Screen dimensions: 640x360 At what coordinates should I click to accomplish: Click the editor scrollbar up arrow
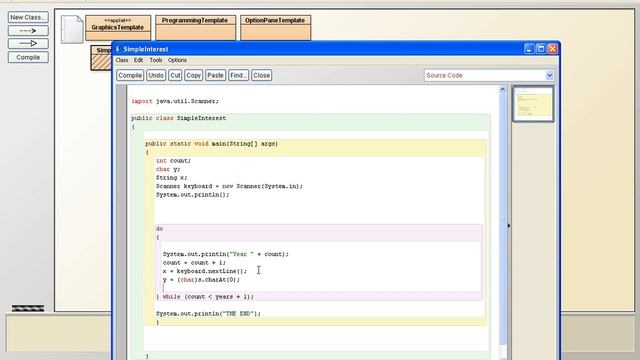[502, 89]
